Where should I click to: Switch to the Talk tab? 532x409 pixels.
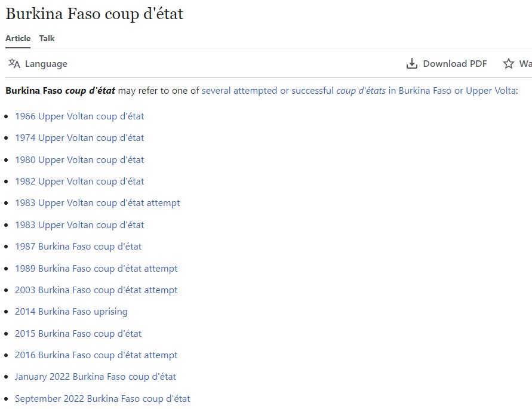[x=47, y=38]
